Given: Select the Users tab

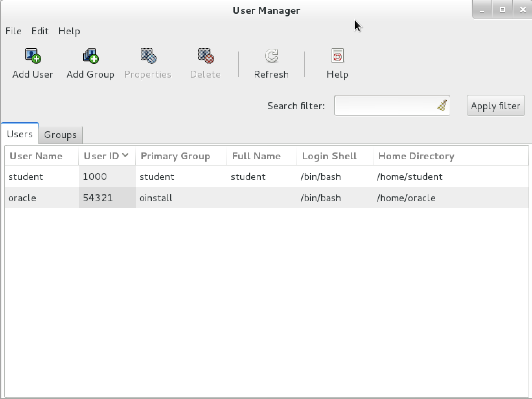Looking at the screenshot, I should (x=20, y=134).
